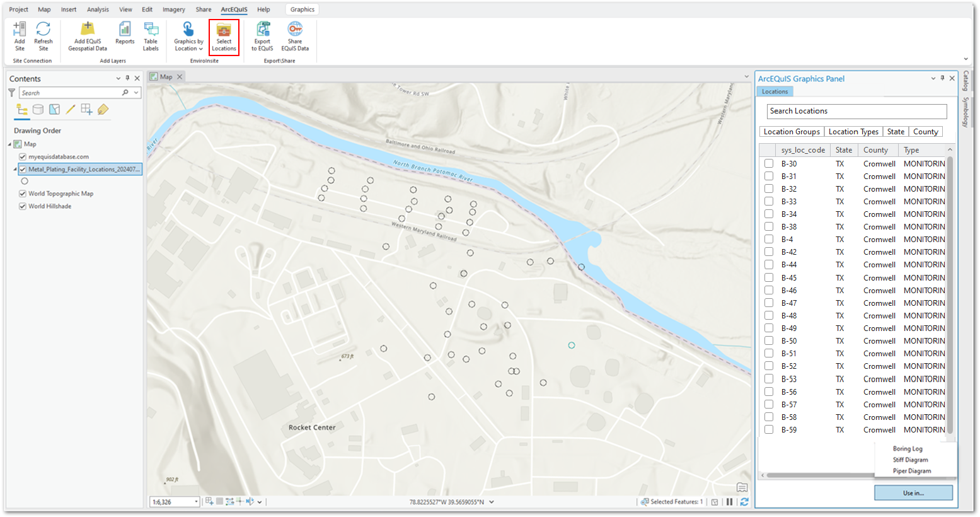
Task: Choose Boring Log from the popup
Action: point(908,449)
